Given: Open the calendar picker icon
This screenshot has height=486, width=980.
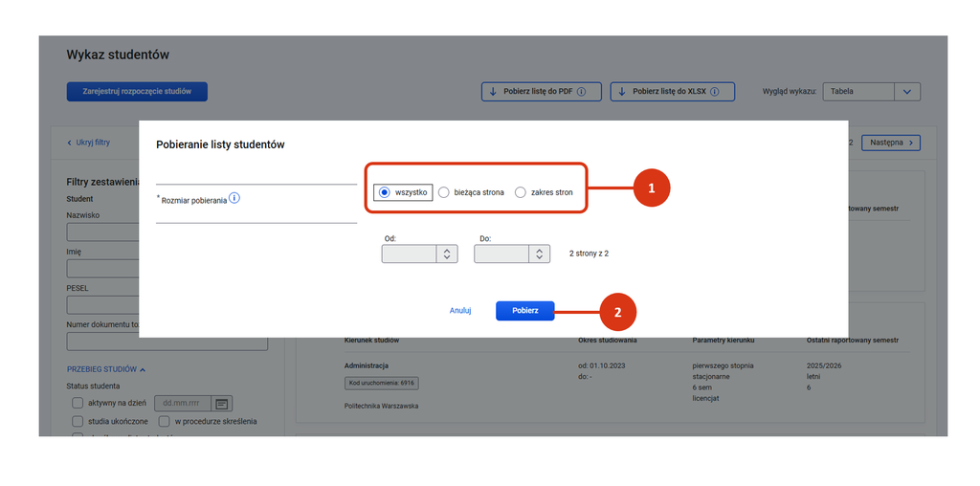Looking at the screenshot, I should click(x=221, y=403).
